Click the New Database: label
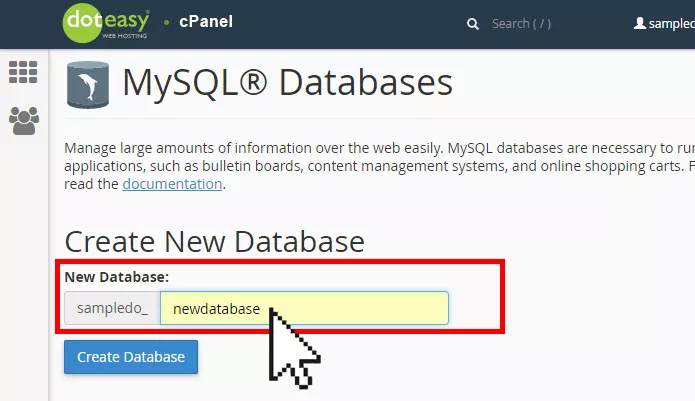Screen dimensions: 695x401 pos(117,277)
